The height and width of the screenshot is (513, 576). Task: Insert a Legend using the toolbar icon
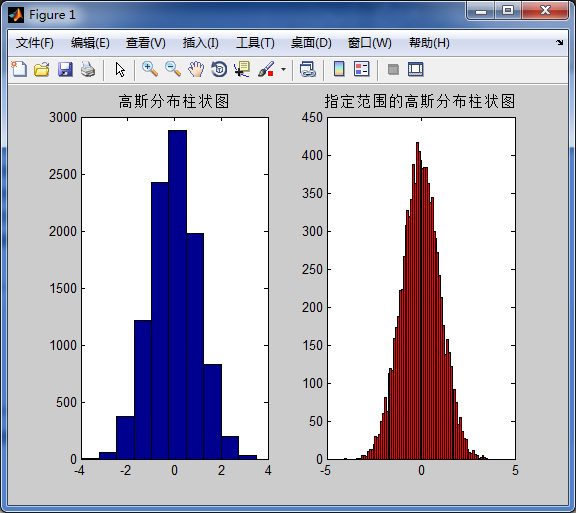(x=361, y=69)
